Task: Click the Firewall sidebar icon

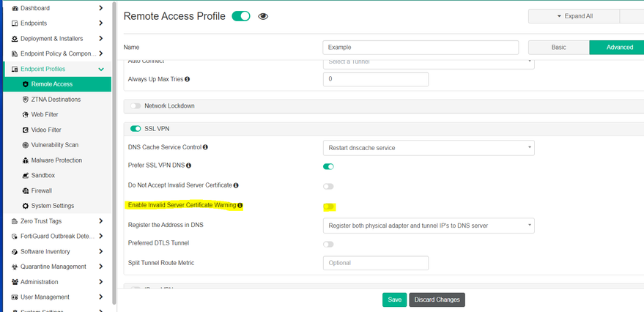Action: [x=26, y=190]
